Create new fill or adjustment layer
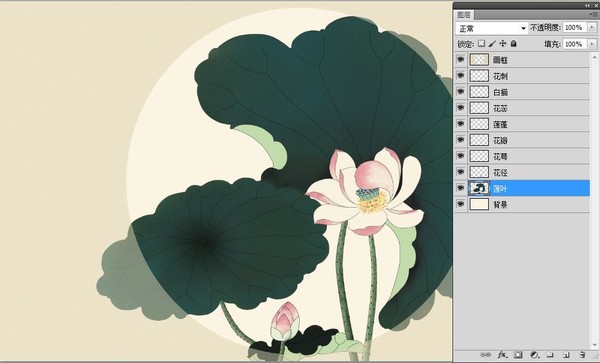Viewport: 600px width, 363px height. 535,355
